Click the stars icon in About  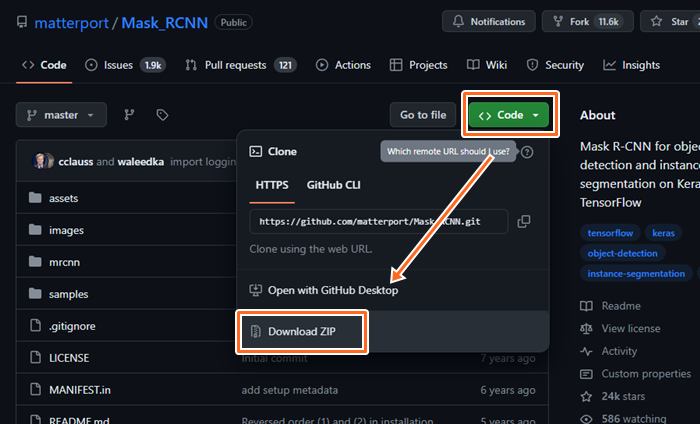click(586, 396)
